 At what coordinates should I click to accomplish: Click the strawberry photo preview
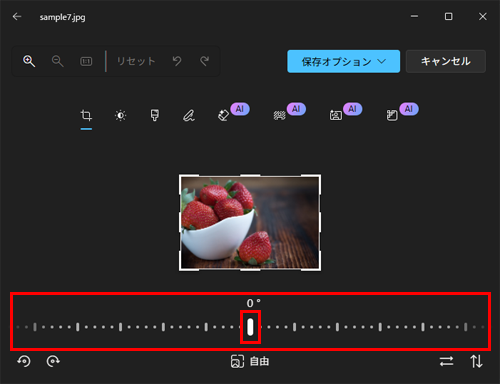[x=250, y=222]
